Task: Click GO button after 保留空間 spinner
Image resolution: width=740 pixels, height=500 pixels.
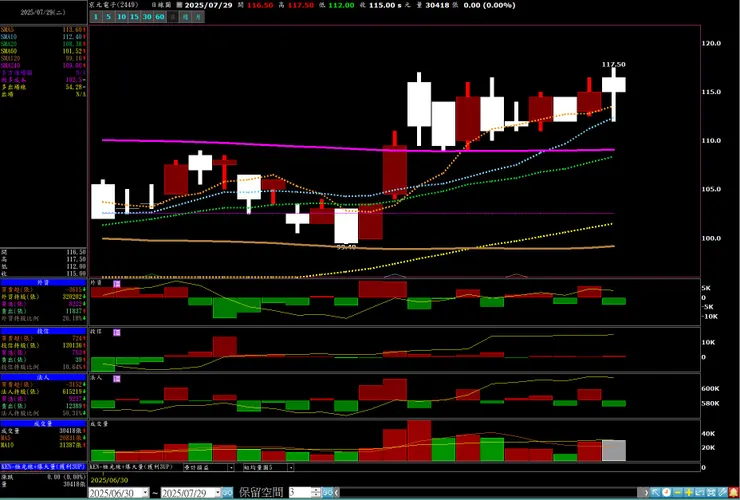Action: (x=328, y=492)
